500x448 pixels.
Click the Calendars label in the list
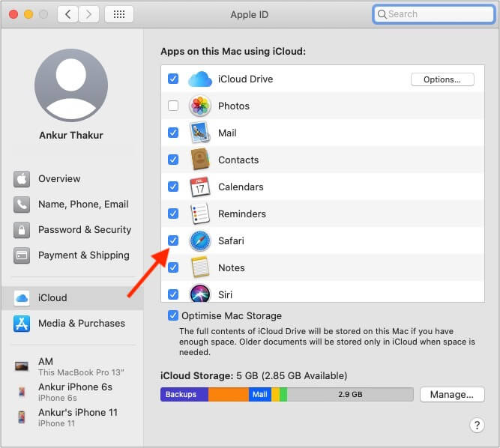pos(241,187)
